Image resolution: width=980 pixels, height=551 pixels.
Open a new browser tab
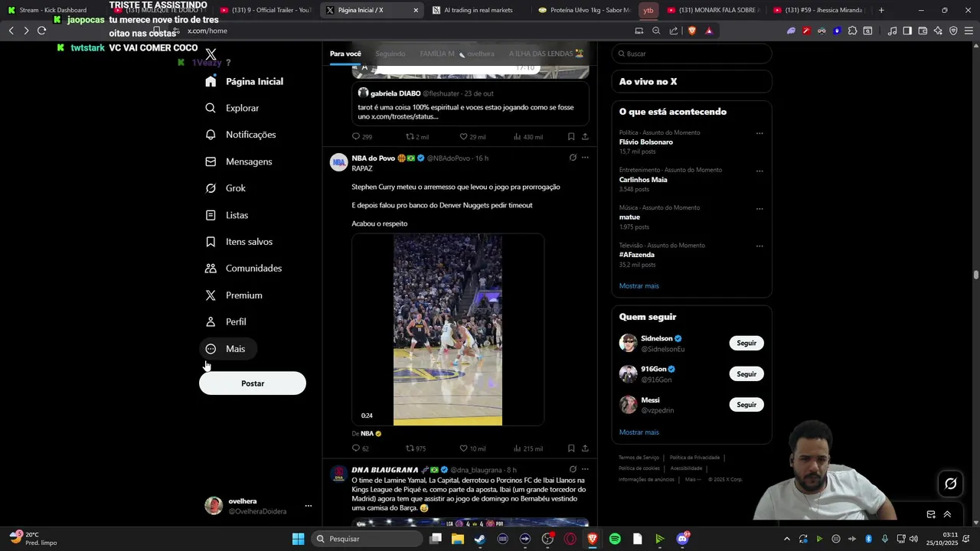[881, 10]
